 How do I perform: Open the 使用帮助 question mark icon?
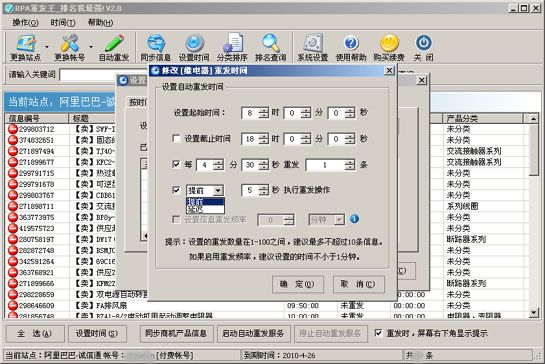pyautogui.click(x=351, y=48)
